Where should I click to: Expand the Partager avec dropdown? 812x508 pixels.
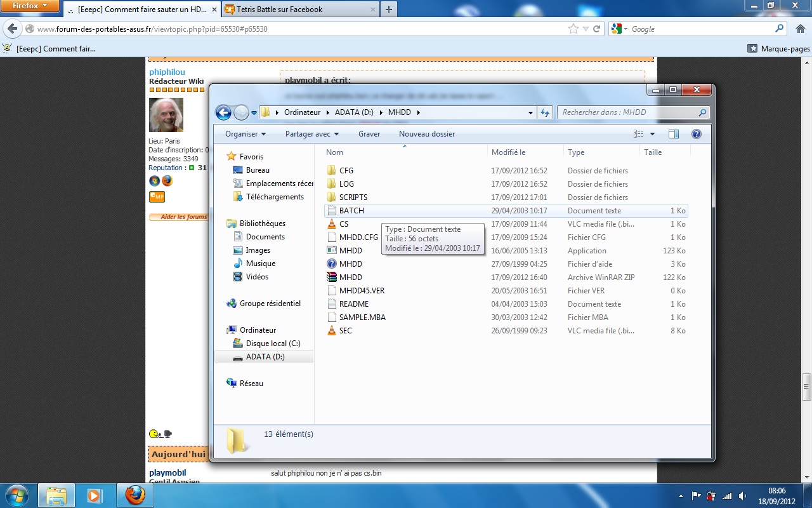click(x=311, y=134)
